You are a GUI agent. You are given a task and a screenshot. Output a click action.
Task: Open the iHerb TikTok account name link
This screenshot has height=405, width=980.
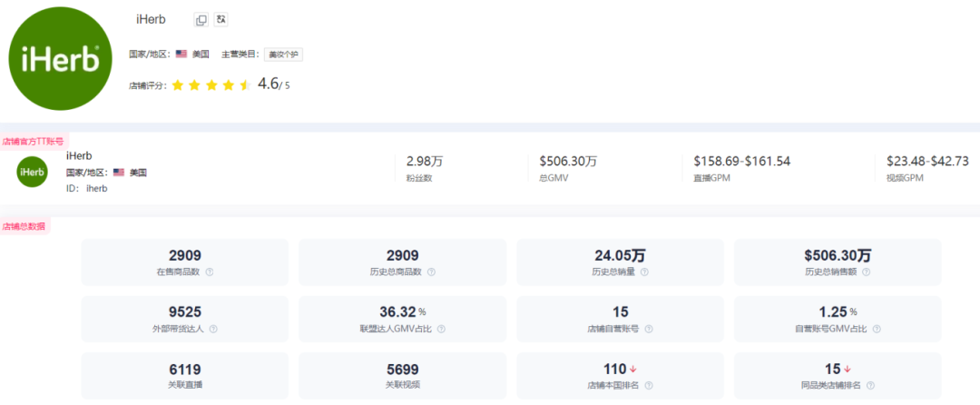(x=79, y=156)
